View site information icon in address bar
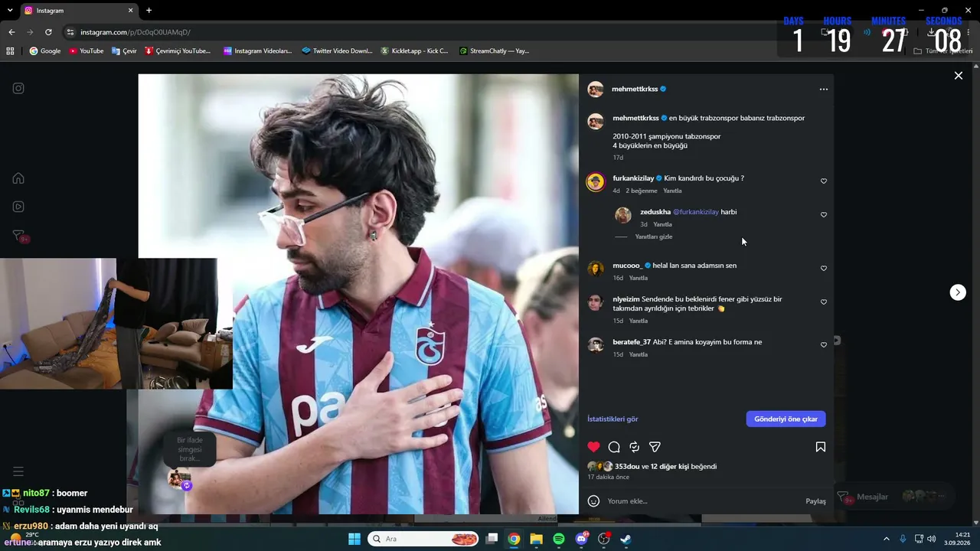 click(70, 32)
